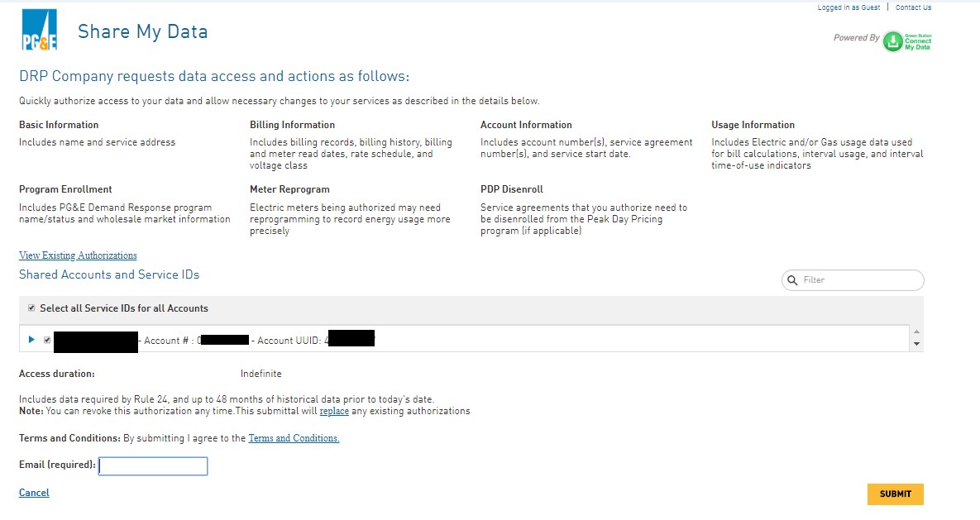Image resolution: width=980 pixels, height=520 pixels.
Task: Click the Share My Data page title
Action: click(142, 32)
